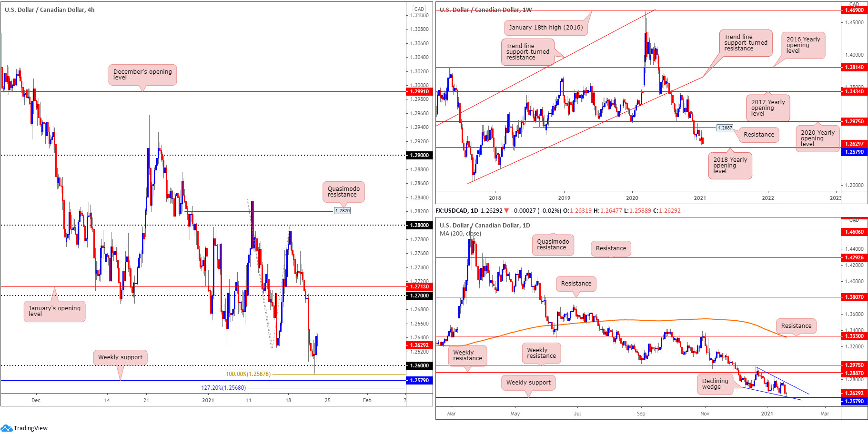Viewport: 868px width, 434px height.
Task: Click the 1.2820 price tag
Action: (x=342, y=210)
